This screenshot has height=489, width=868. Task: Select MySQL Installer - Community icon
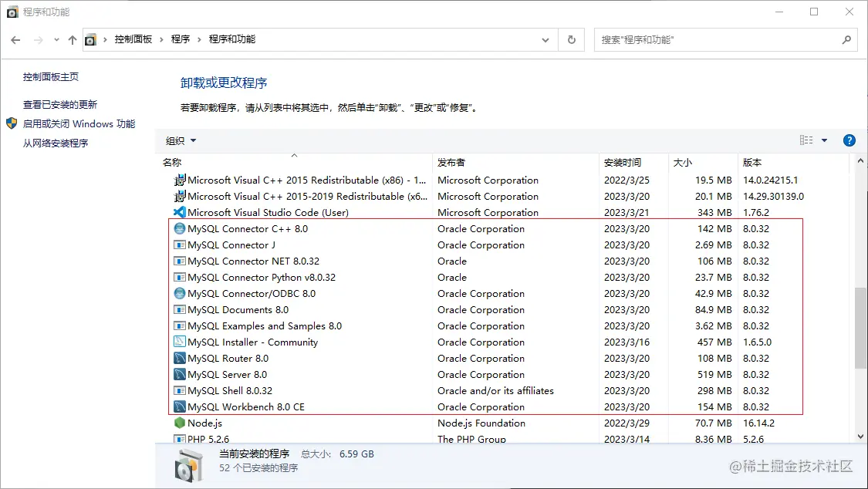pyautogui.click(x=179, y=342)
